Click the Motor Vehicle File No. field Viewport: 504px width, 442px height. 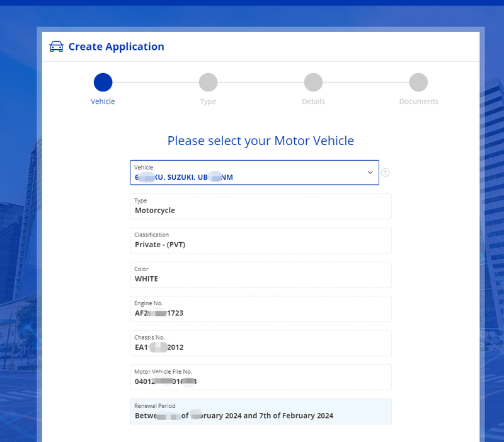click(x=261, y=377)
